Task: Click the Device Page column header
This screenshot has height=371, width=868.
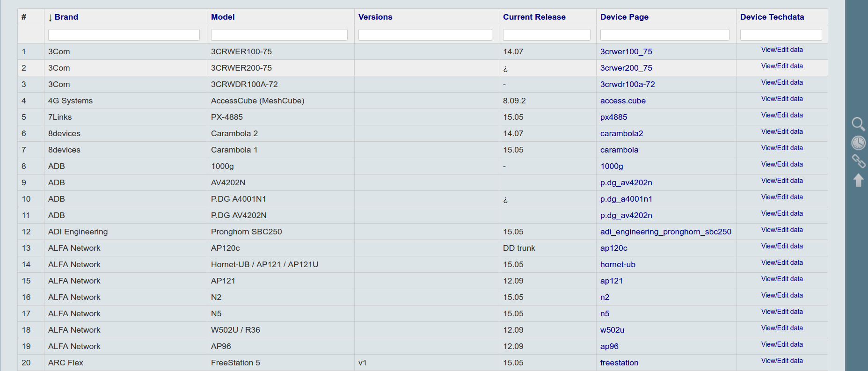Action: tap(624, 17)
